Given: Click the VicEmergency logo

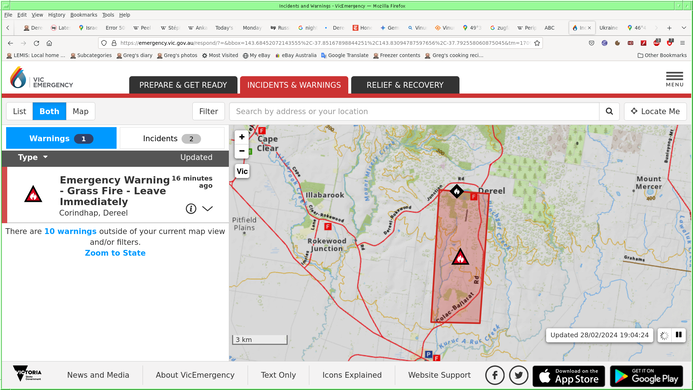Looking at the screenshot, I should click(42, 78).
